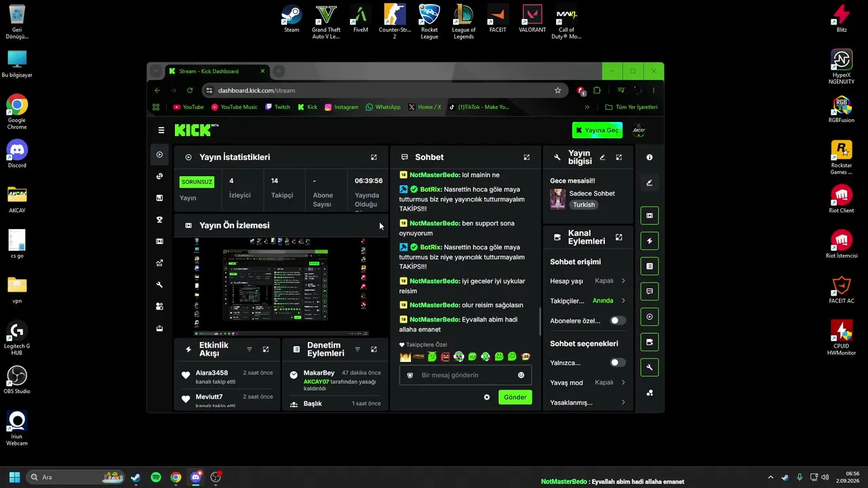Expand the Etkinlik Akışı panel
Screen dimensions: 868x488
click(266, 349)
